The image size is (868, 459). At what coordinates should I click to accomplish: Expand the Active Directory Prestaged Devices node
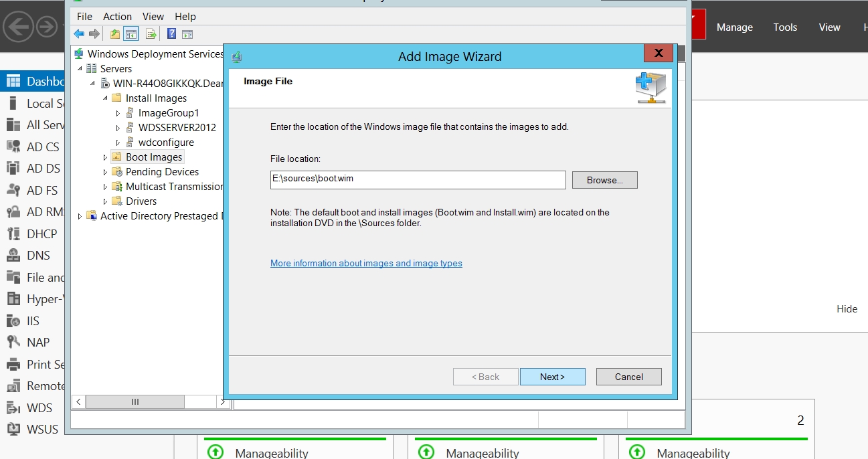[x=80, y=215]
